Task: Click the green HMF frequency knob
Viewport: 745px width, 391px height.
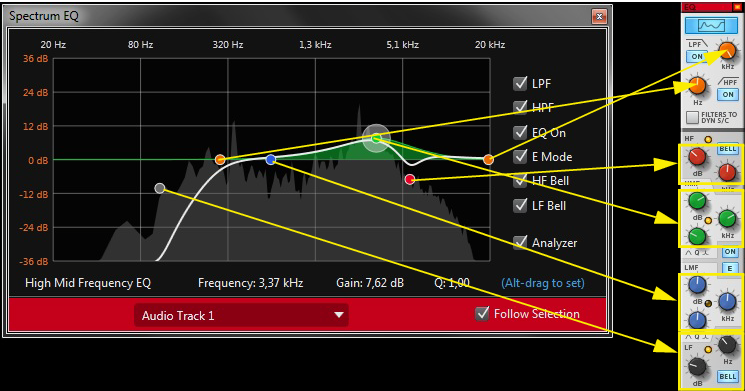Action: [x=727, y=219]
